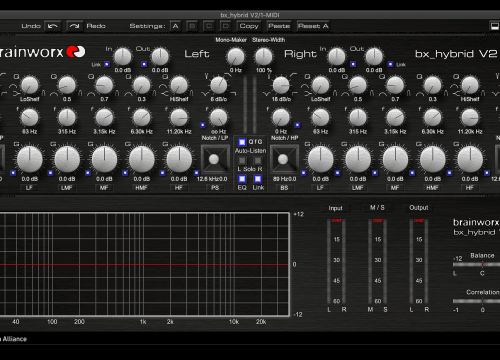
Task: Click the Right channel HMF band label
Action: coord(432,188)
